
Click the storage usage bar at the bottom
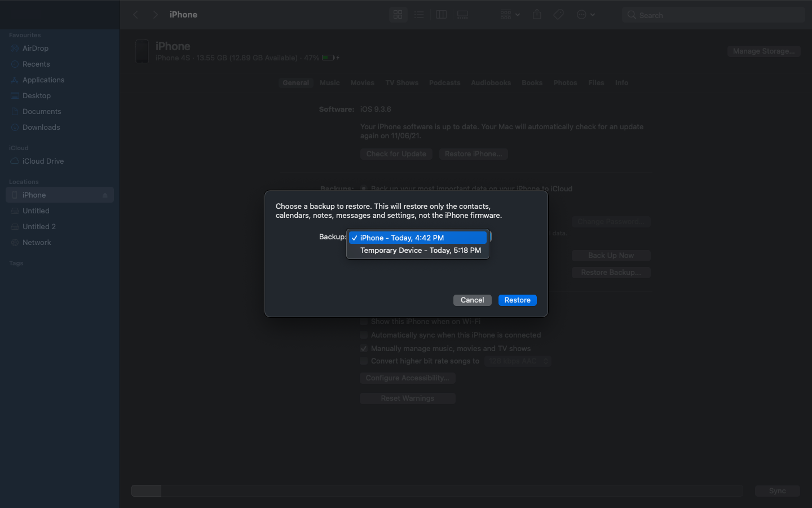437,491
